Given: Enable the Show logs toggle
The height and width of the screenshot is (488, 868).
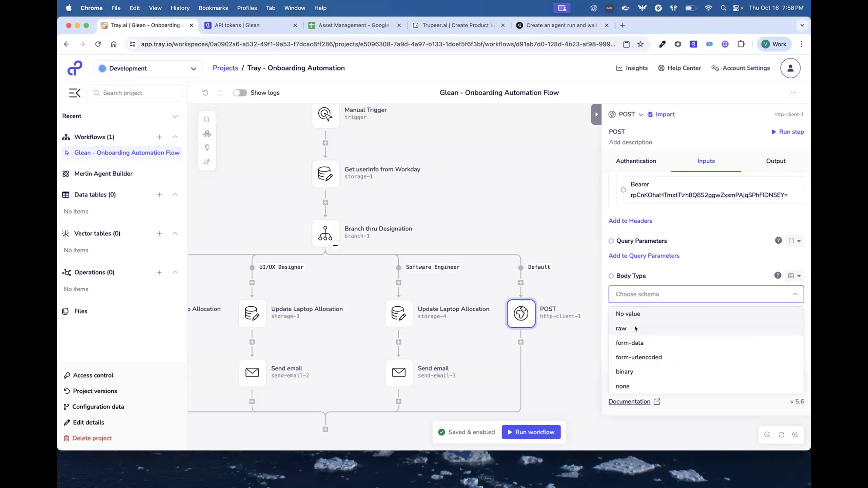Looking at the screenshot, I should point(240,93).
